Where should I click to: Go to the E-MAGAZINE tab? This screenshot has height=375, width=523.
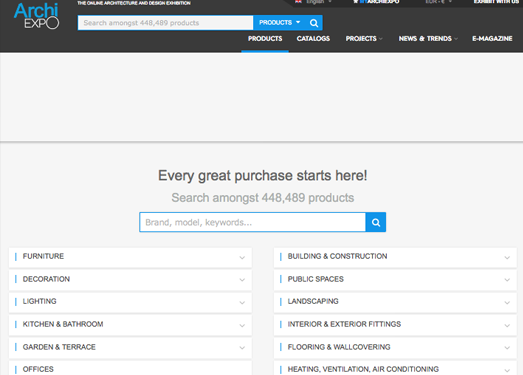[x=492, y=39]
